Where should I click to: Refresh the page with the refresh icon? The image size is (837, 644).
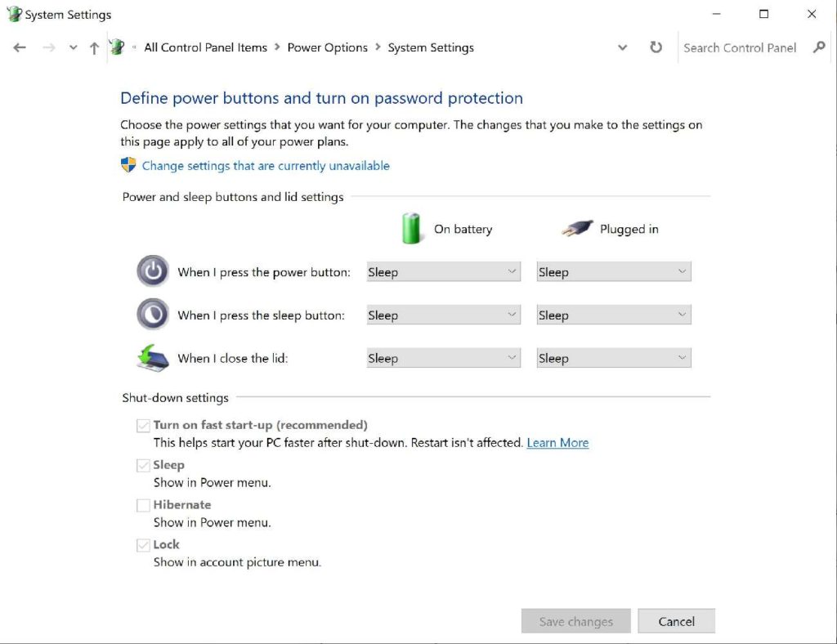(x=656, y=47)
